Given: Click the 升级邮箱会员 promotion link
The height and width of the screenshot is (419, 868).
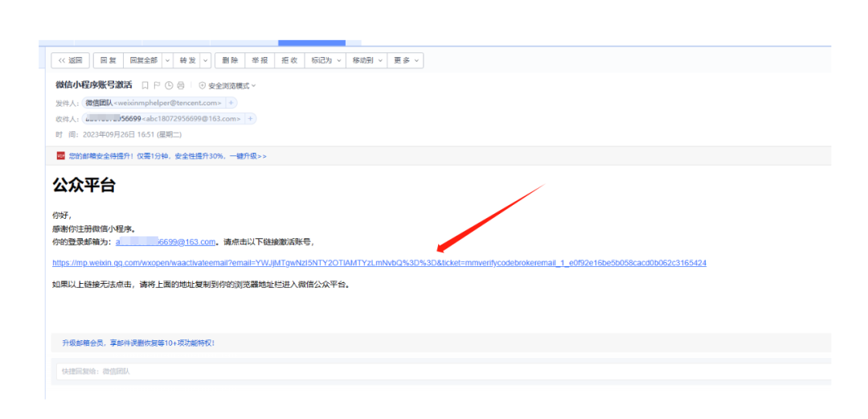Looking at the screenshot, I should (138, 343).
